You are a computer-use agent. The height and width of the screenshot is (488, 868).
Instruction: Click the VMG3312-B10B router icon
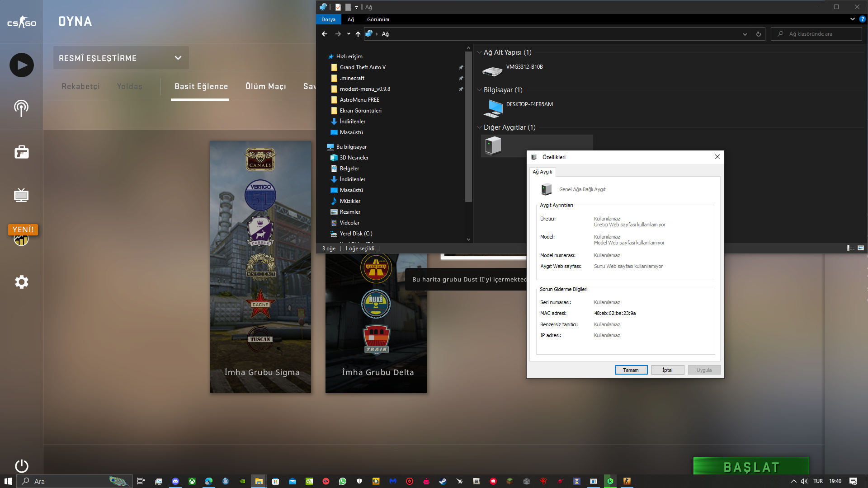click(x=492, y=71)
